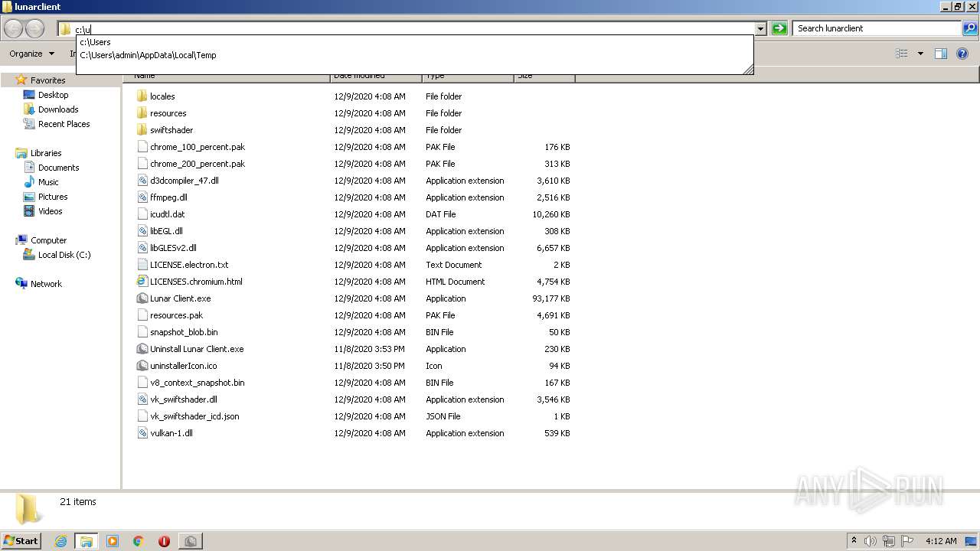The image size is (980, 551).
Task: Click the Search lunarclient box
Action: [877, 28]
